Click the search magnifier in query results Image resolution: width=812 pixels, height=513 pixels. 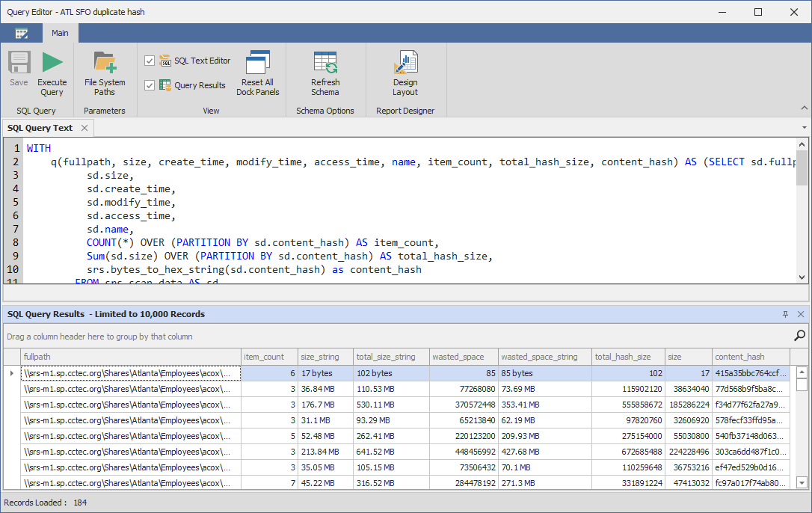pos(799,336)
